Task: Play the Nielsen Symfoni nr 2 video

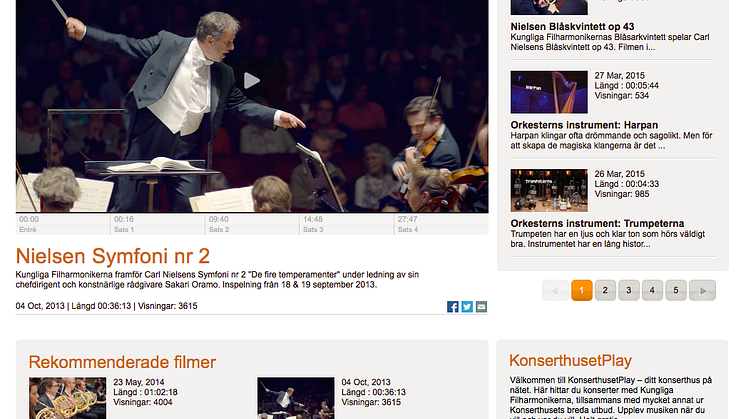Action: [x=252, y=80]
